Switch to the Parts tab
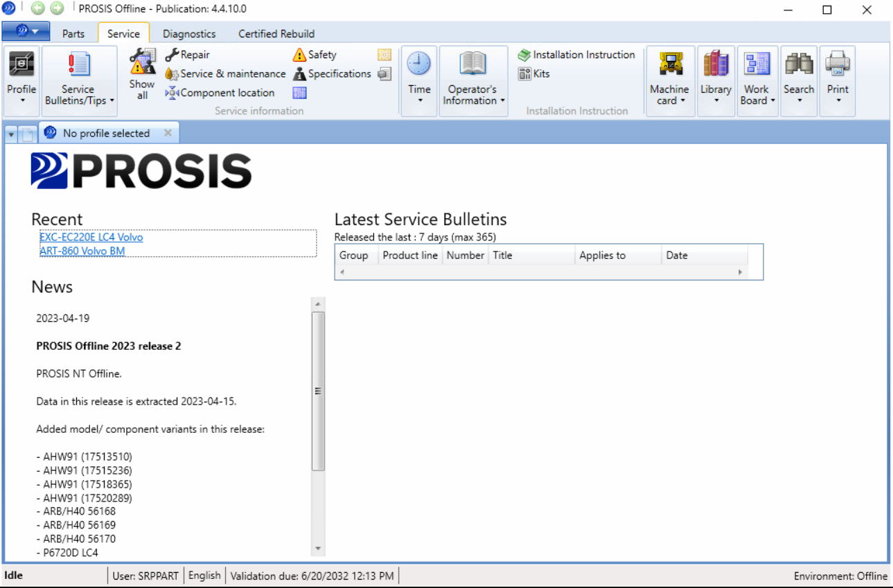Viewport: 893px width, 588px height. click(73, 33)
